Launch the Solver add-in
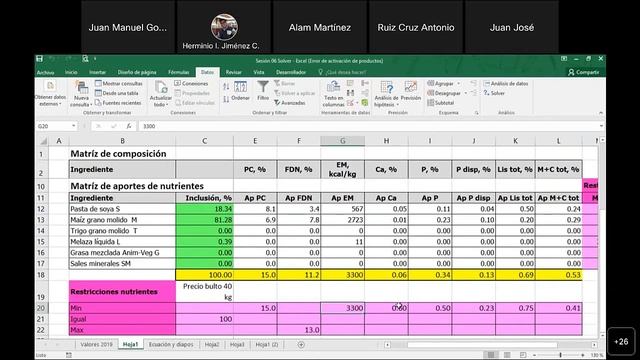This screenshot has width=640, height=360. [494, 93]
